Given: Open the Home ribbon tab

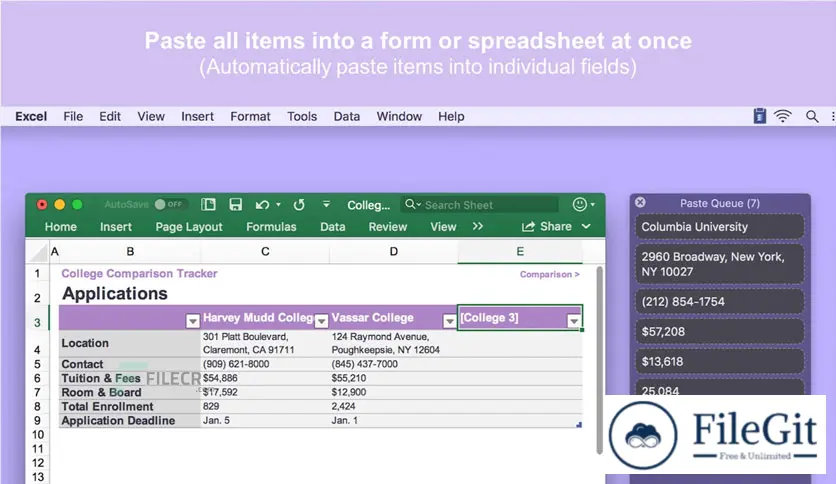Looking at the screenshot, I should (61, 227).
